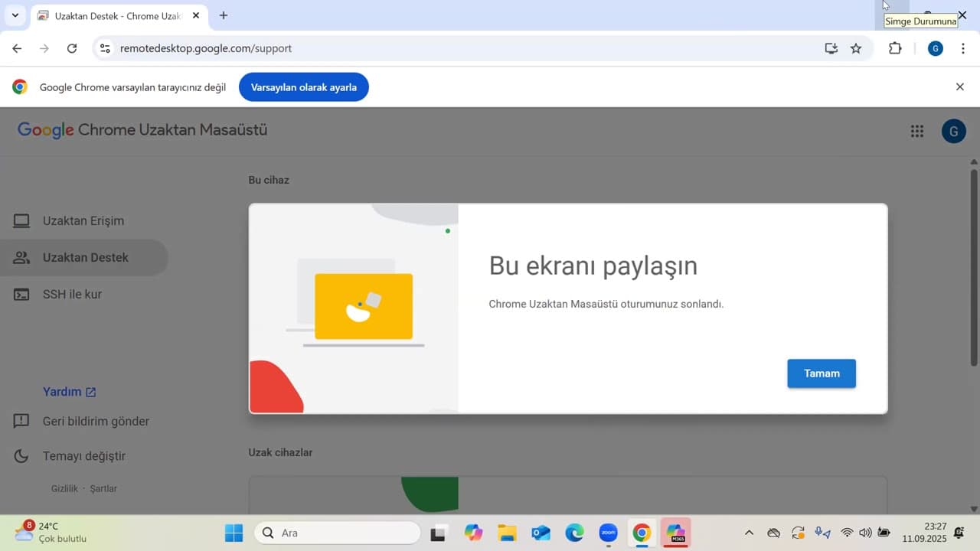This screenshot has width=980, height=551.
Task: Select the Uzaktan Destek browser tab
Action: 119,16
